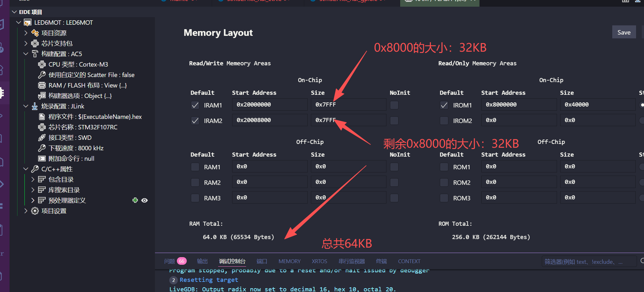
Task: Click the 项目设置 gear icon
Action: click(35, 211)
